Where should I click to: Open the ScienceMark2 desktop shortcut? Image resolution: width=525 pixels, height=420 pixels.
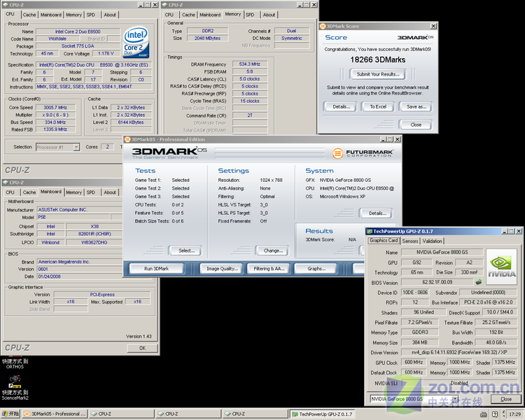pyautogui.click(x=15, y=388)
